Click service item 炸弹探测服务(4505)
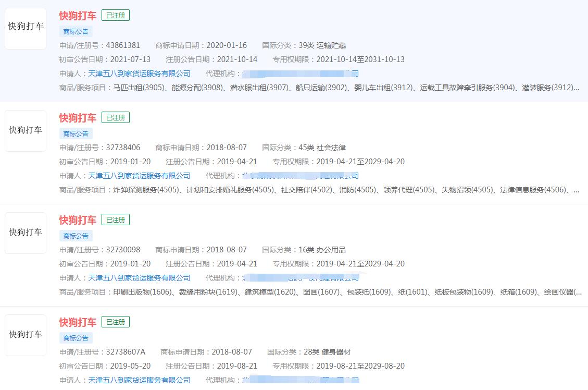 tap(146, 190)
